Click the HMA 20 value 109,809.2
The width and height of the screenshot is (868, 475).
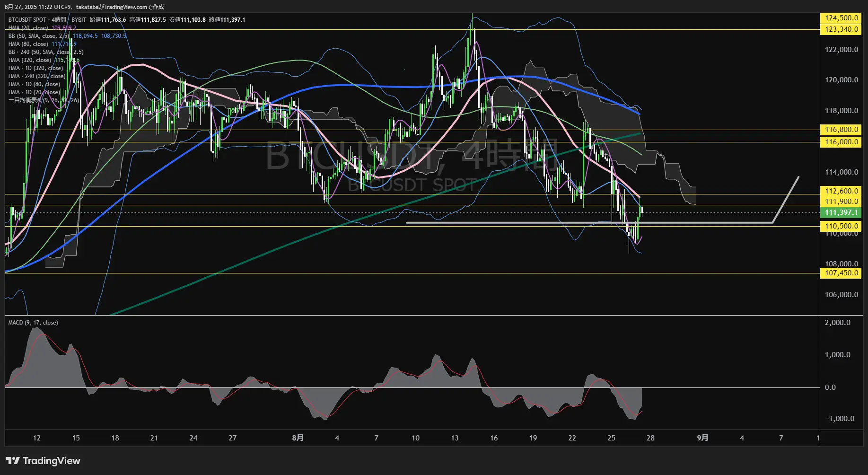(x=64, y=28)
